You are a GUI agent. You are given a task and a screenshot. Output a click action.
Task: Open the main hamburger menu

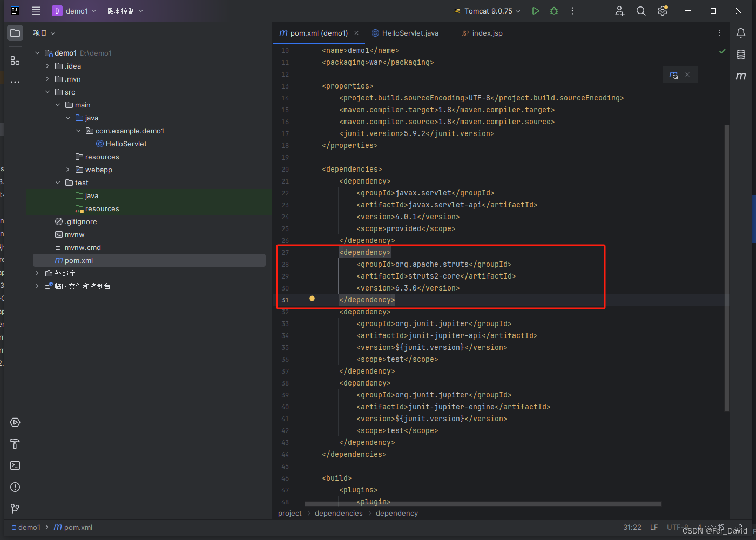36,11
